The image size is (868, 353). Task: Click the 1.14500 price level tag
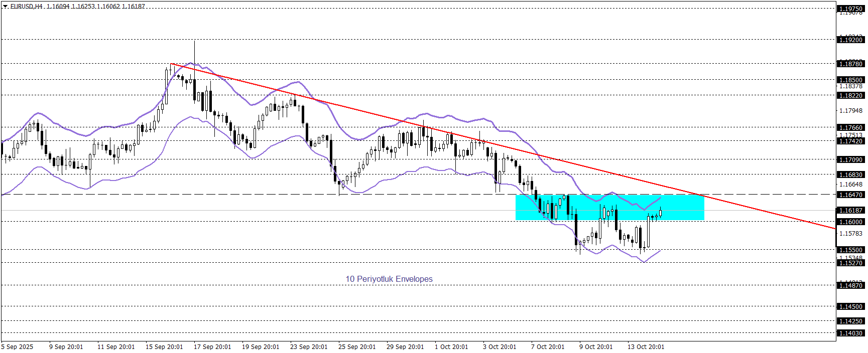coord(850,306)
